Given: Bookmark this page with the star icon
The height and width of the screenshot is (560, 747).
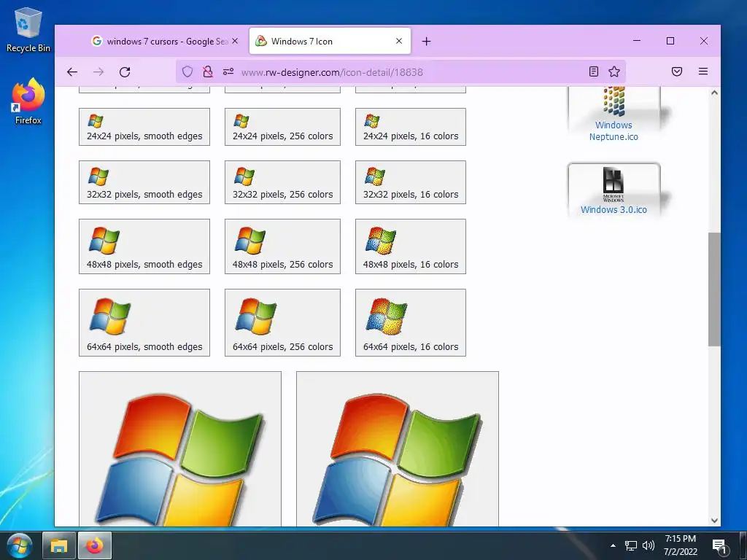Looking at the screenshot, I should click(614, 72).
